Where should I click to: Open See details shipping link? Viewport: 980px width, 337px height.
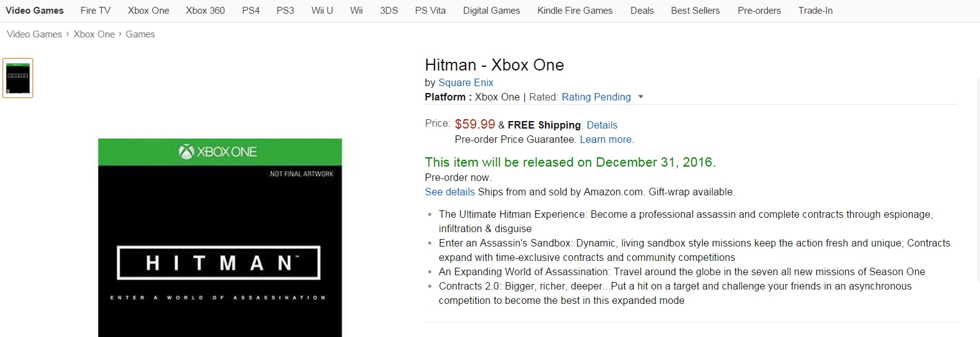tap(449, 192)
